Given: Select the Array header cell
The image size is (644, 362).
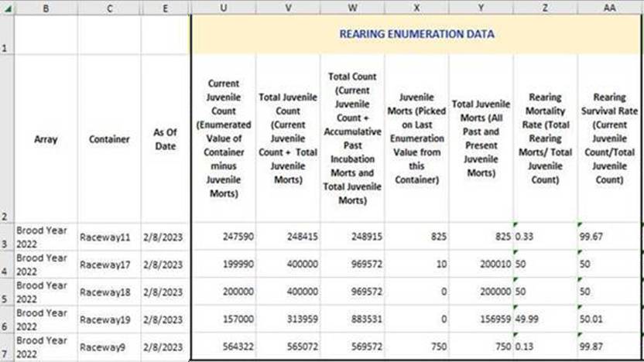Looking at the screenshot, I should [x=46, y=139].
